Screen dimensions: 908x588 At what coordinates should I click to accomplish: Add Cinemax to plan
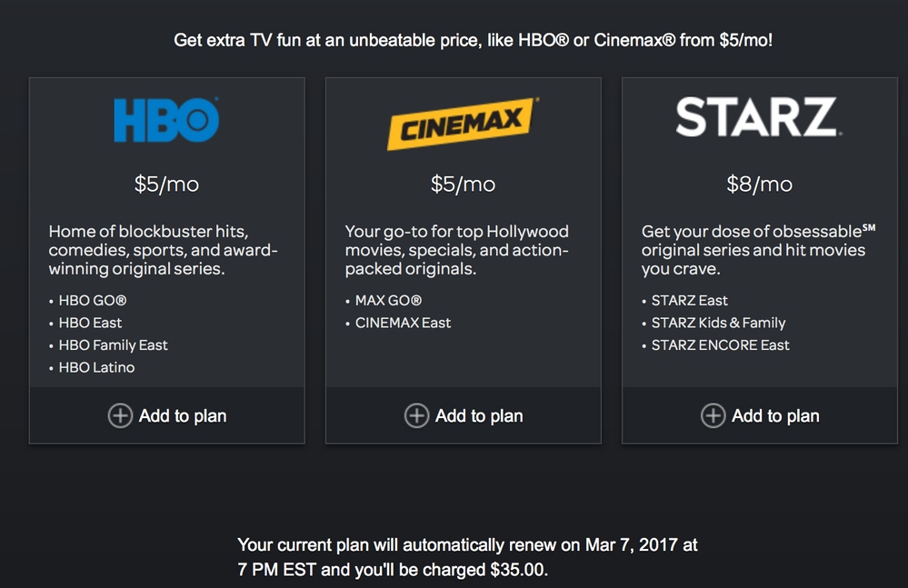pos(464,415)
